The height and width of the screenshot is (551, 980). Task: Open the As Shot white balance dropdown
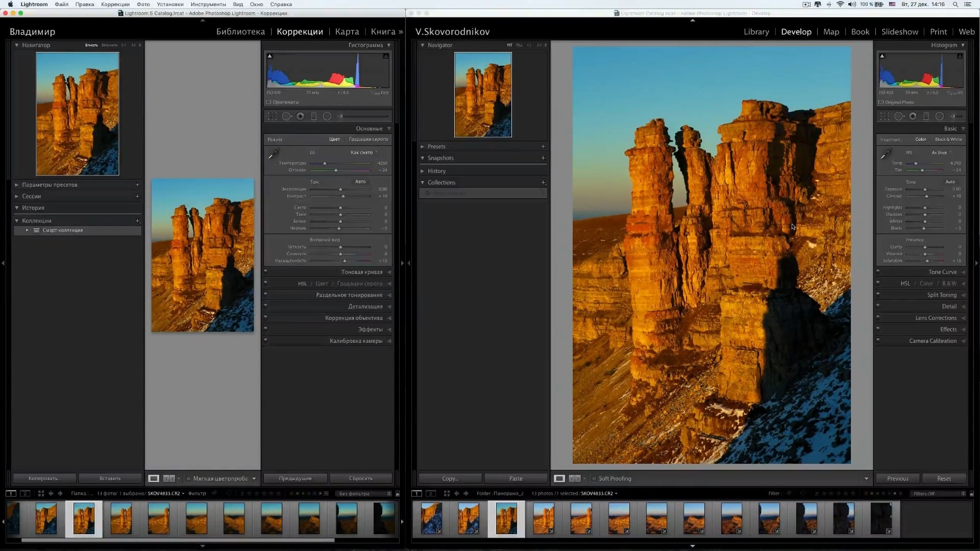coord(941,153)
